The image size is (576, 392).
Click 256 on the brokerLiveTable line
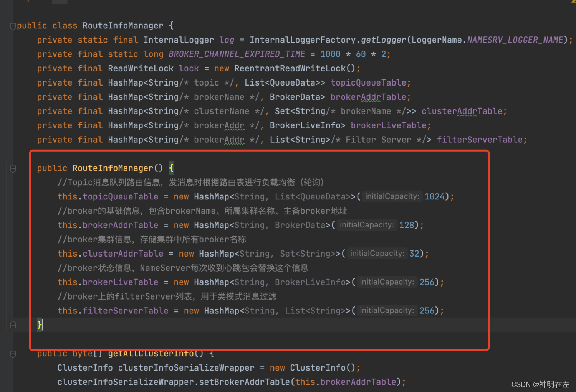click(x=427, y=282)
